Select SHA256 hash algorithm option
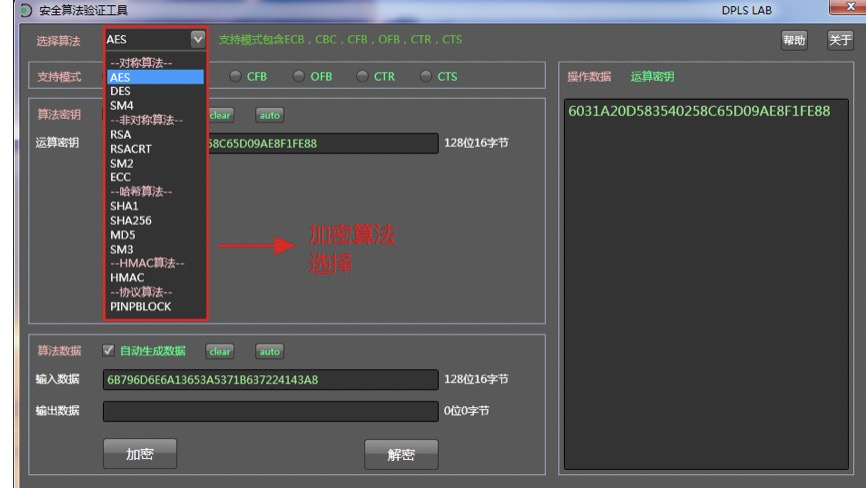Screen dimensions: 866x488 [x=131, y=220]
